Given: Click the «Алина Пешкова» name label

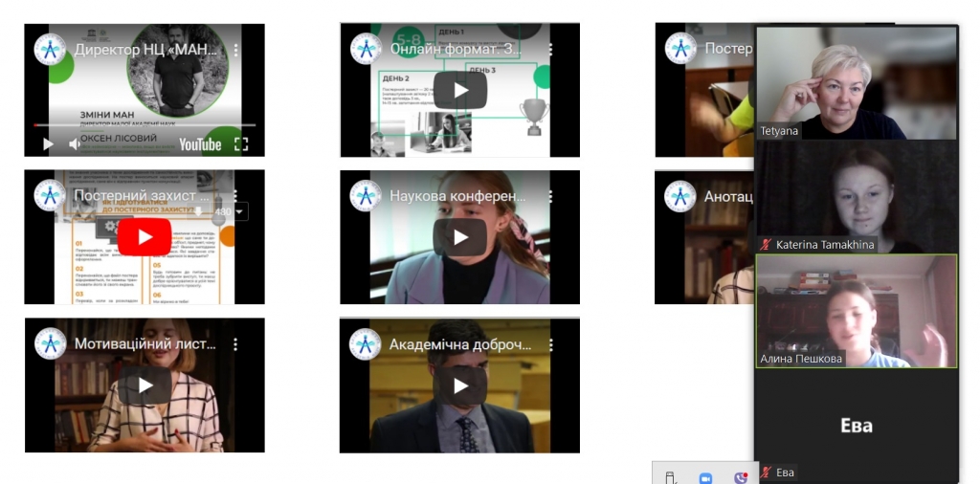Looking at the screenshot, I should [x=801, y=359].
